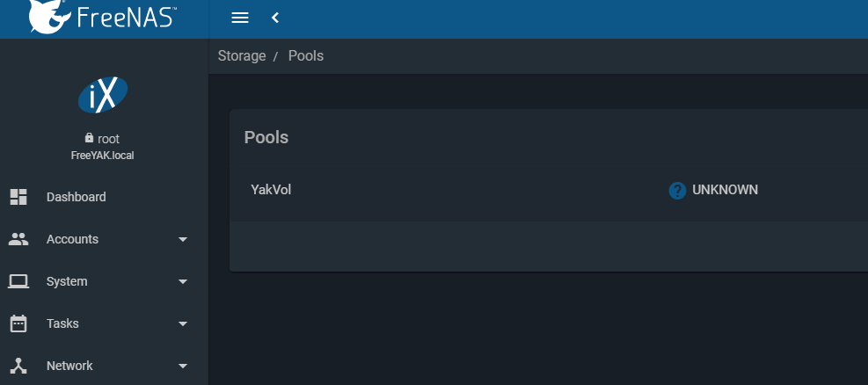Expand Tasks using its dropdown arrow
The image size is (868, 385).
tap(183, 323)
